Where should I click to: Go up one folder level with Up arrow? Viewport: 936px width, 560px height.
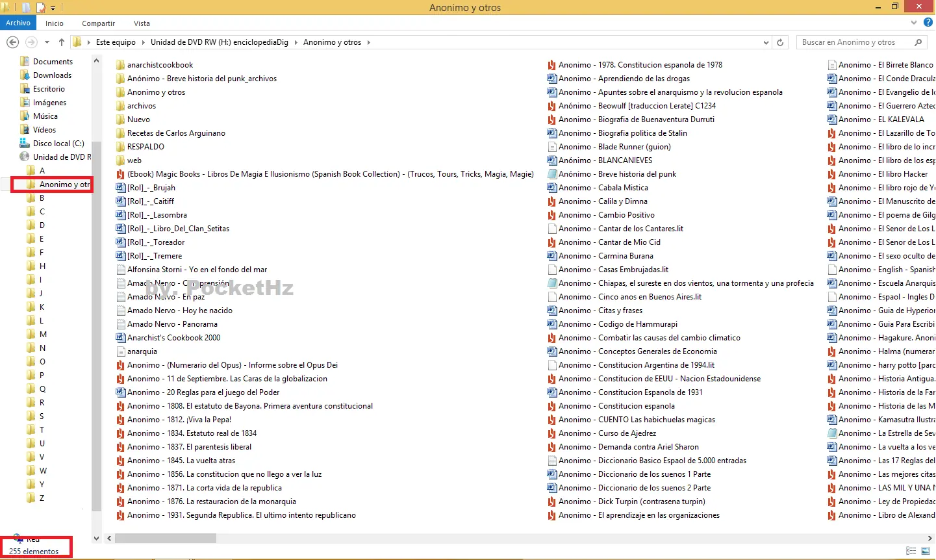tap(62, 42)
